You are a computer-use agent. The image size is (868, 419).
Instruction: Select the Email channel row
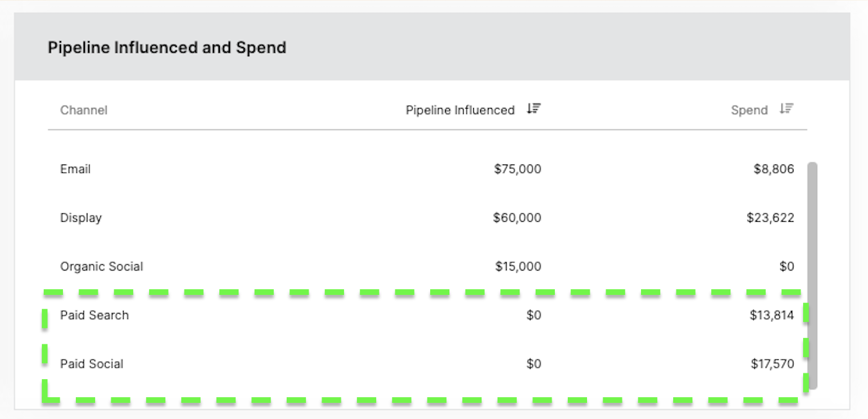[427, 169]
